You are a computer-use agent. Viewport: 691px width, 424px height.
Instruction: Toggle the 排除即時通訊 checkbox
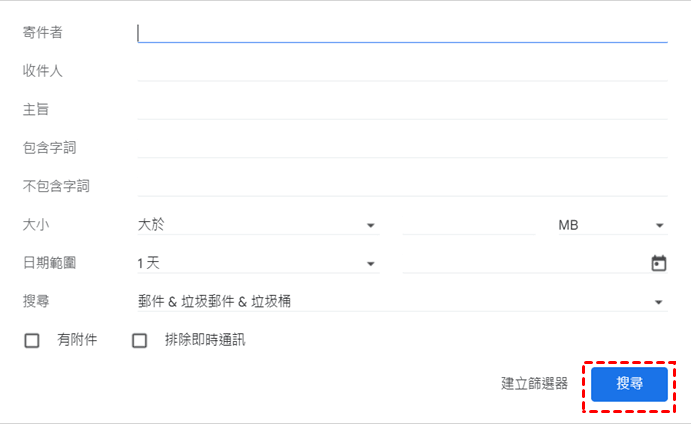click(140, 340)
